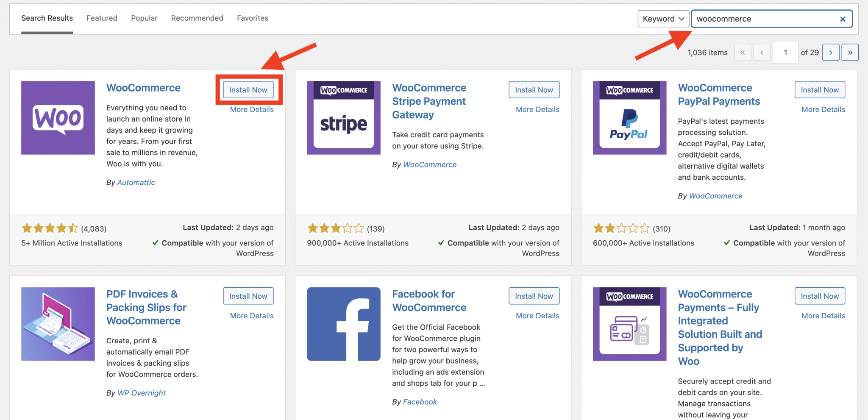This screenshot has width=868, height=420.
Task: Click the Stripe Payment Gateway plugin icon
Action: pos(344,118)
